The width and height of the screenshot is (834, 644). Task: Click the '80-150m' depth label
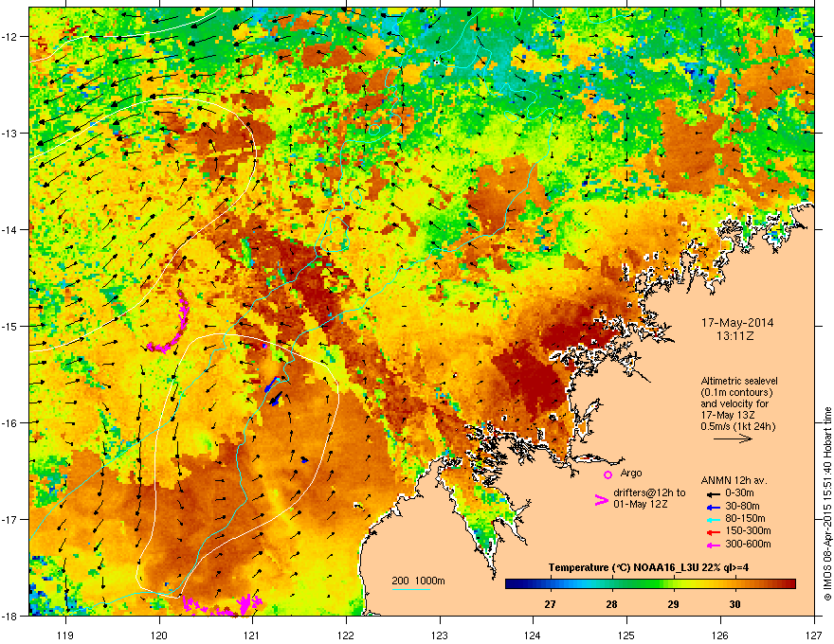pos(745,519)
